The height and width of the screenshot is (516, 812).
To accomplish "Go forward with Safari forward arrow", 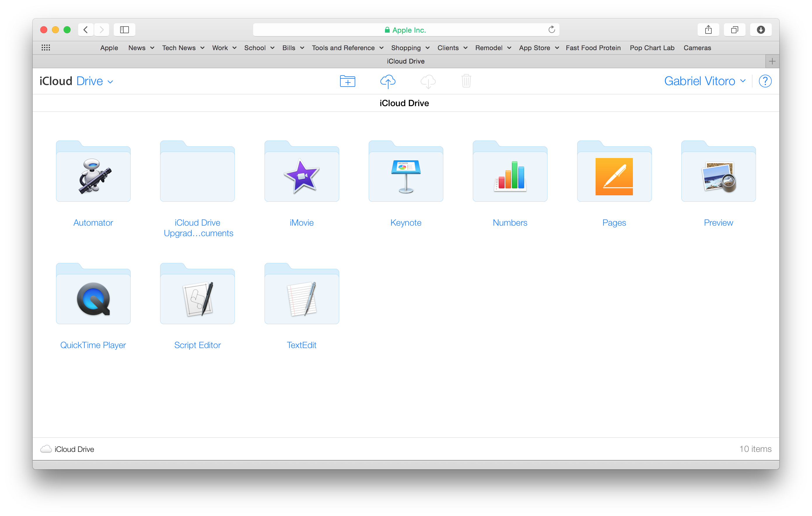I will pos(101,30).
